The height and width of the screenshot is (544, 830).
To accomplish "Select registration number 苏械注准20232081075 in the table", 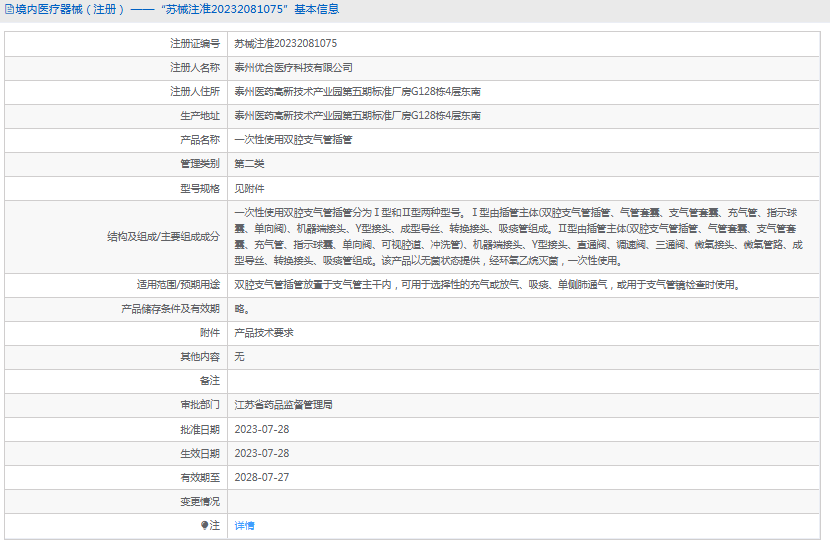I will tap(285, 43).
